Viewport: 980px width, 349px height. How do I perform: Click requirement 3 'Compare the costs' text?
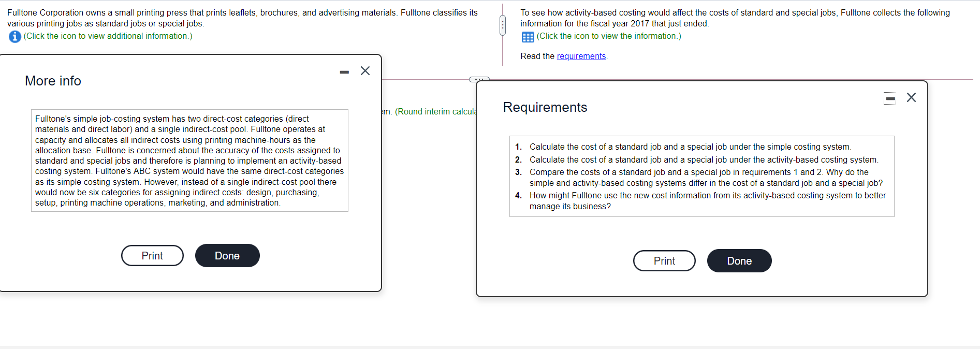tap(706, 178)
